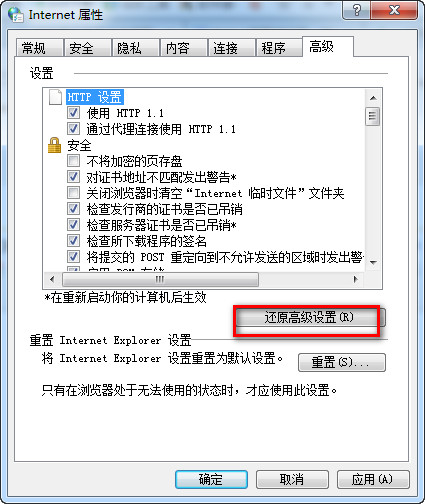Image resolution: width=425 pixels, height=504 pixels.
Task: Toggle 关闭浏览器时清空 Internet 临时文件 checkbox
Action: pos(73,193)
